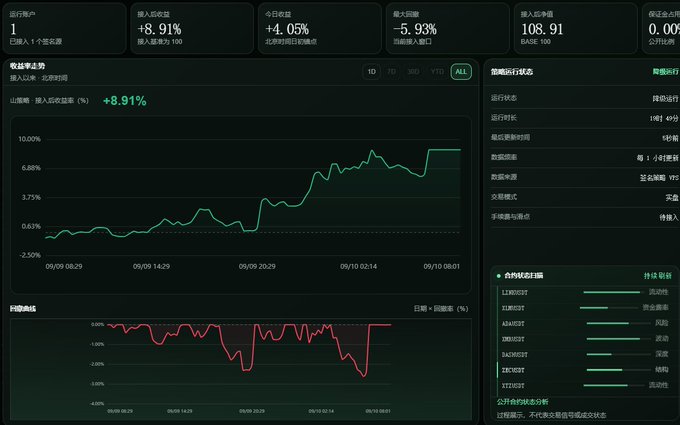Click 波动 label in XMRUSDT row
Screen dimensions: 680x425
(662, 338)
